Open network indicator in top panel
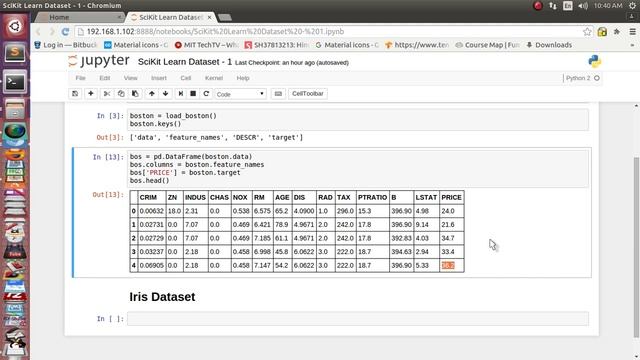The width and height of the screenshot is (640, 360). 553,6
